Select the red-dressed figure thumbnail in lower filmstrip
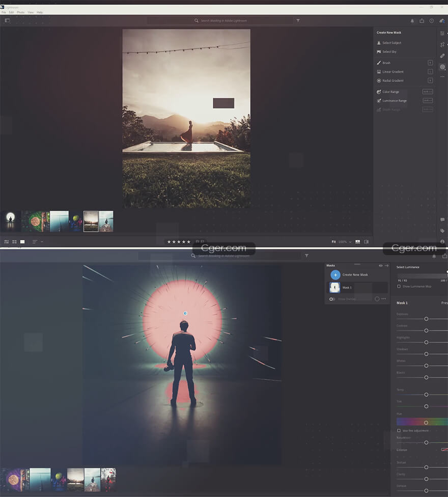This screenshot has height=497, width=448. (108, 480)
